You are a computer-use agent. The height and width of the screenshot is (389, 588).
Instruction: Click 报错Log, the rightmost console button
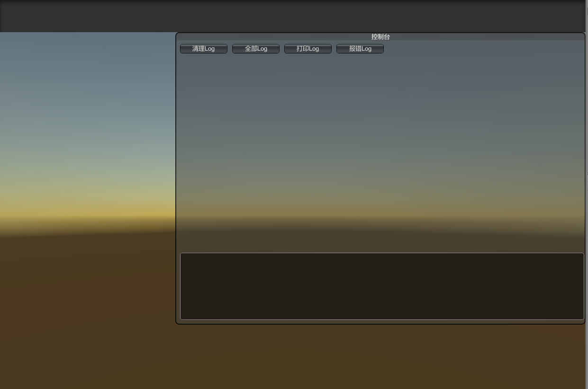360,49
